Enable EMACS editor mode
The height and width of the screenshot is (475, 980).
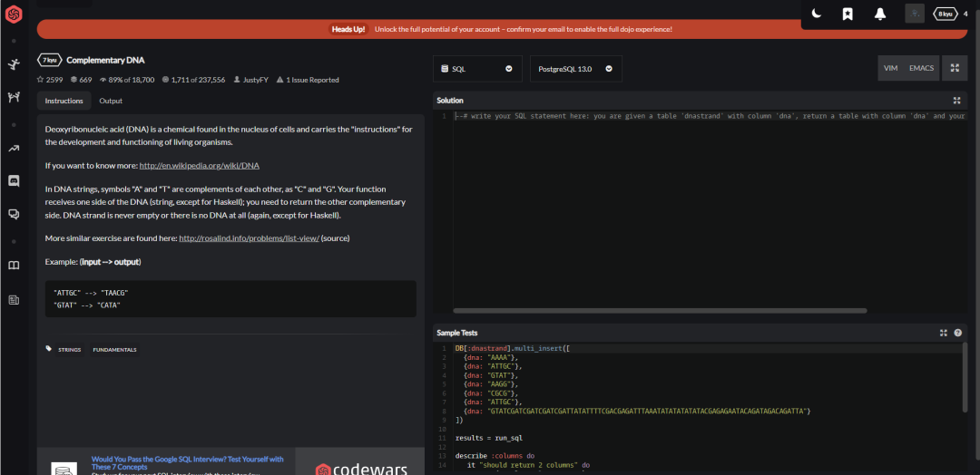(x=921, y=68)
